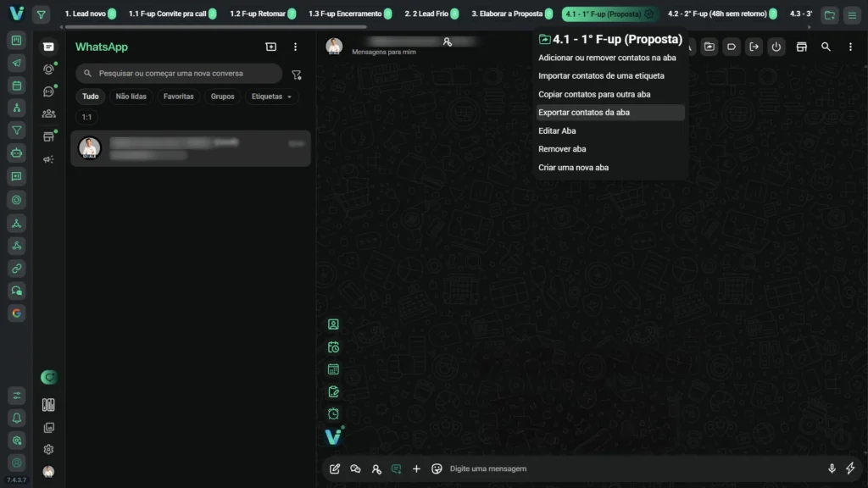Open the emoji picker in message bar
Screen dimensions: 868x488
[x=437, y=469]
